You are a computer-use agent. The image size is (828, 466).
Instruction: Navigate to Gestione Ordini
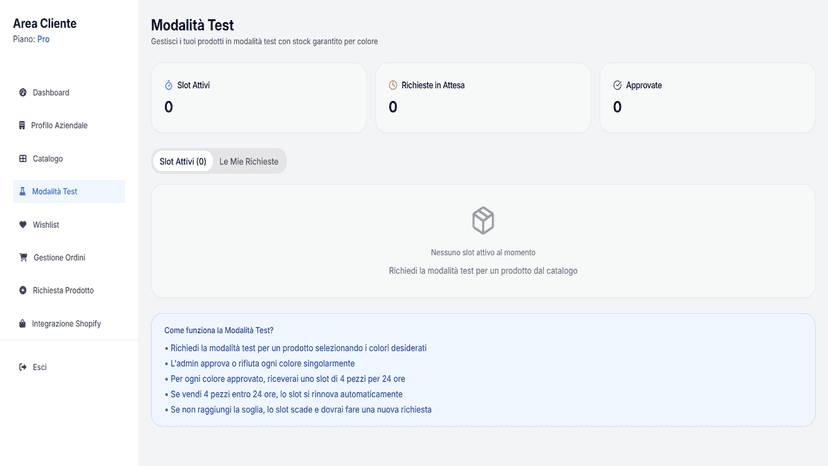point(69,257)
